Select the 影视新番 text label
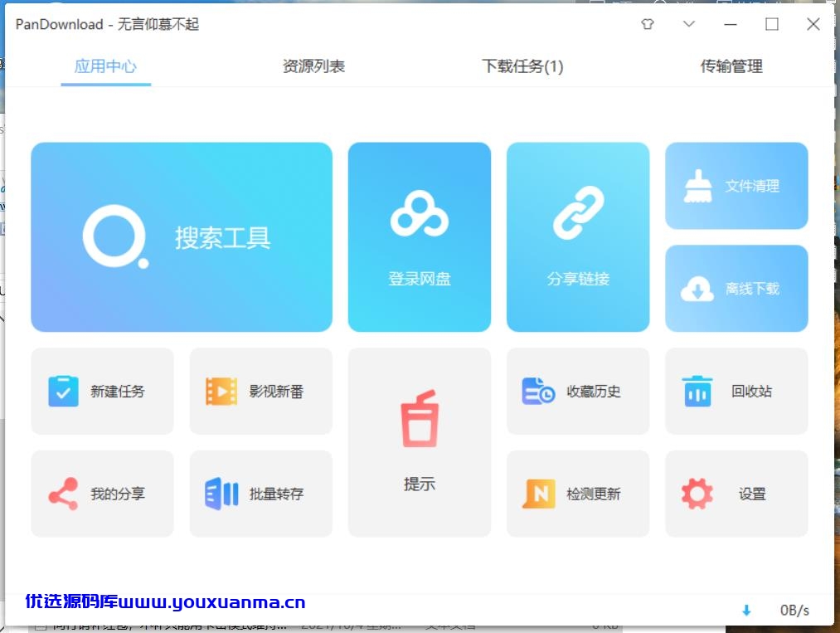The image size is (840, 633). coord(276,392)
